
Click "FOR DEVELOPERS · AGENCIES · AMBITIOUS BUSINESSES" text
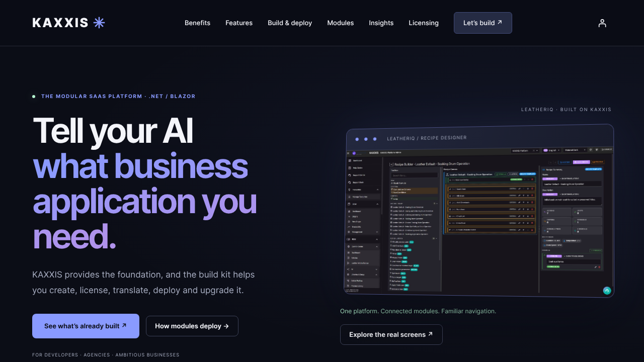click(106, 355)
